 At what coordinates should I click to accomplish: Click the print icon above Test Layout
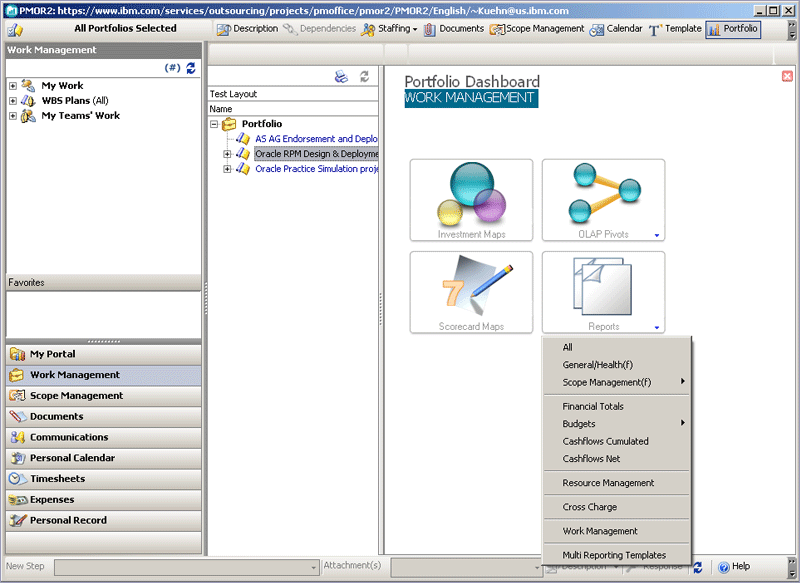point(341,77)
